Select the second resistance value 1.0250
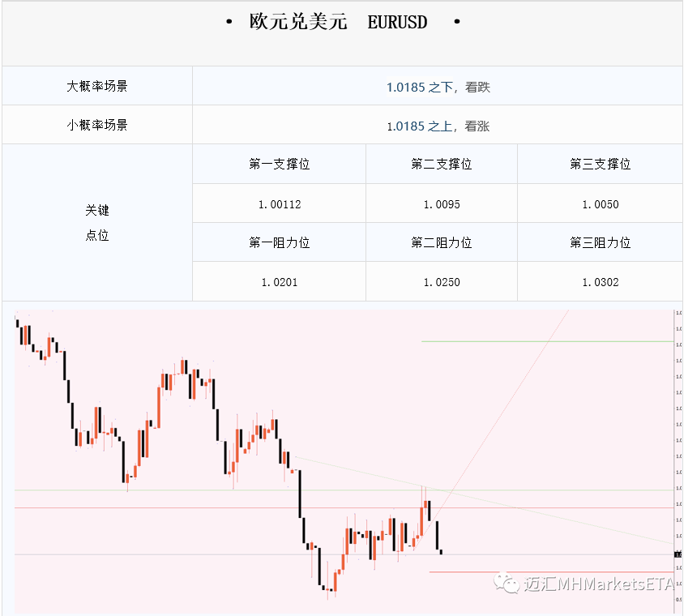Image resolution: width=684 pixels, height=616 pixels. click(x=442, y=282)
